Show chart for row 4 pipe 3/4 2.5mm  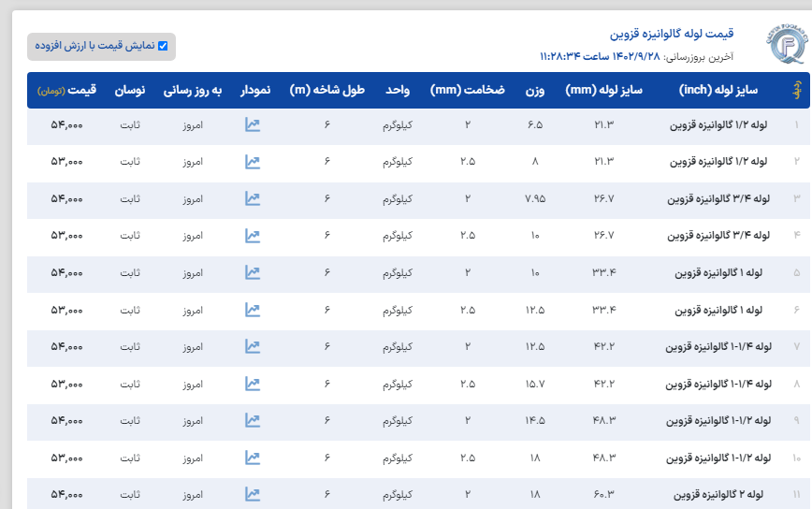point(252,235)
